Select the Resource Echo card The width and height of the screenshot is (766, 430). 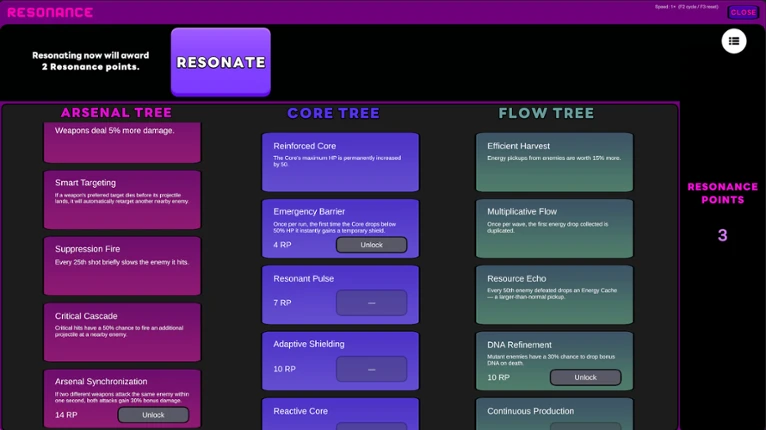pyautogui.click(x=554, y=295)
